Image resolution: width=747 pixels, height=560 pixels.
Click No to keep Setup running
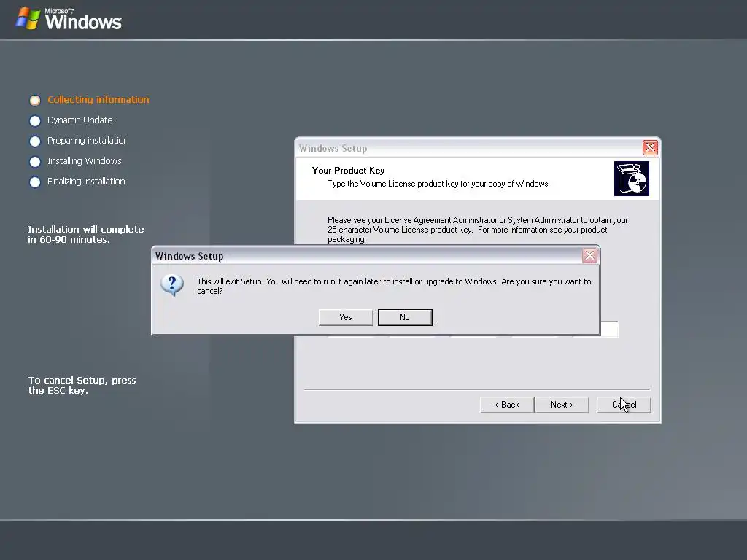(x=405, y=317)
